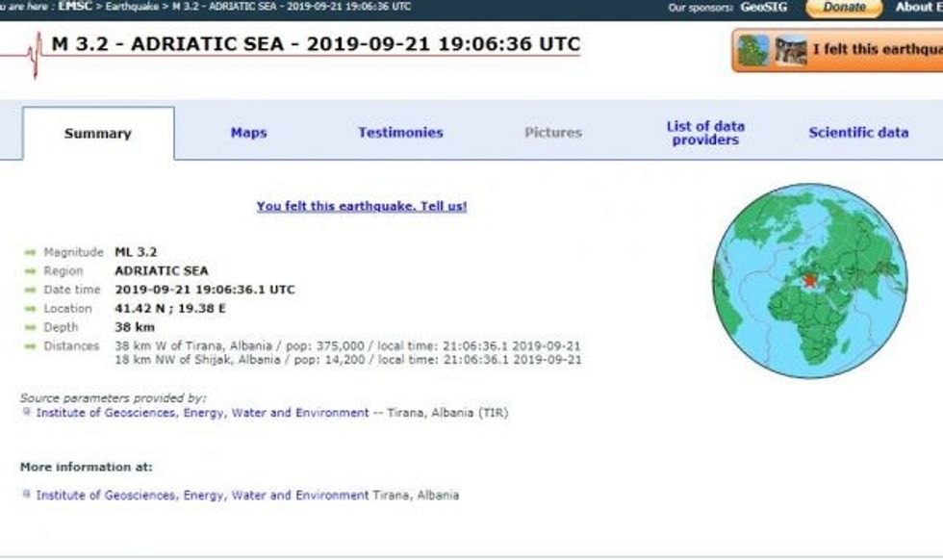The height and width of the screenshot is (560, 943).
Task: Switch to the Testimonies tab
Action: (x=400, y=133)
